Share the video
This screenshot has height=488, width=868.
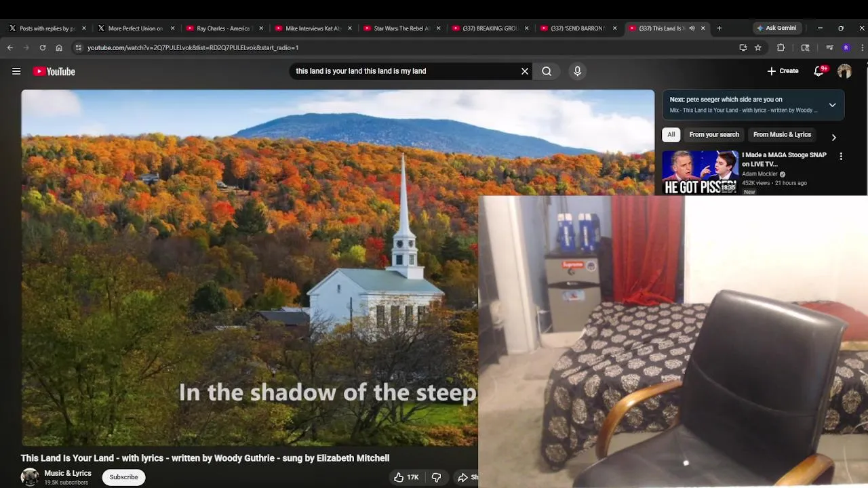click(467, 477)
